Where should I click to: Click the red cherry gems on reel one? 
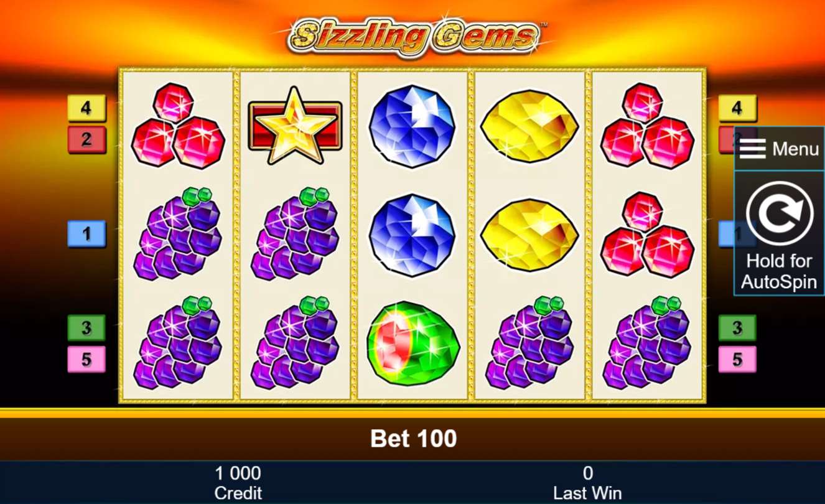coord(177,126)
